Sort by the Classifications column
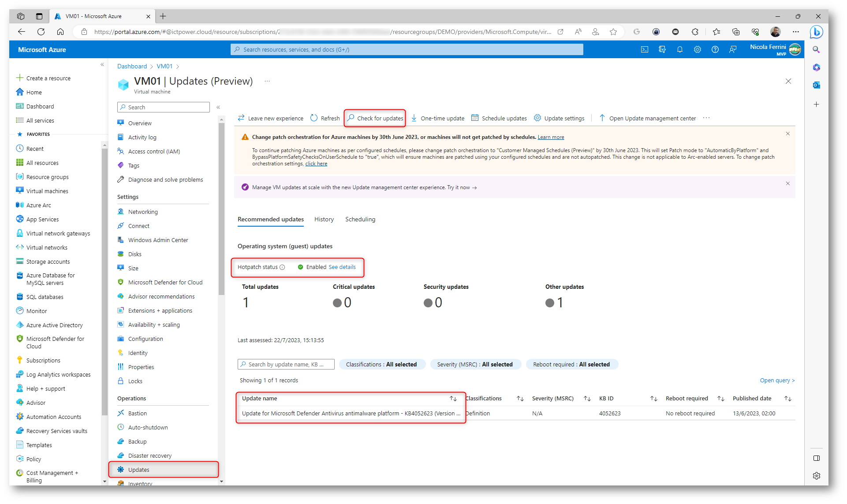The width and height of the screenshot is (847, 504). [x=520, y=399]
